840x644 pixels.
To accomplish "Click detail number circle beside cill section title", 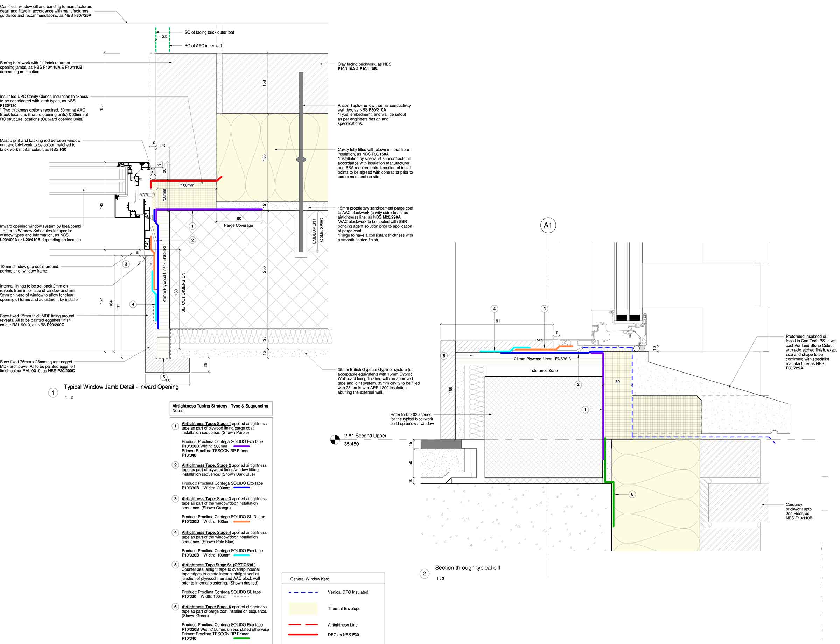I will [424, 573].
